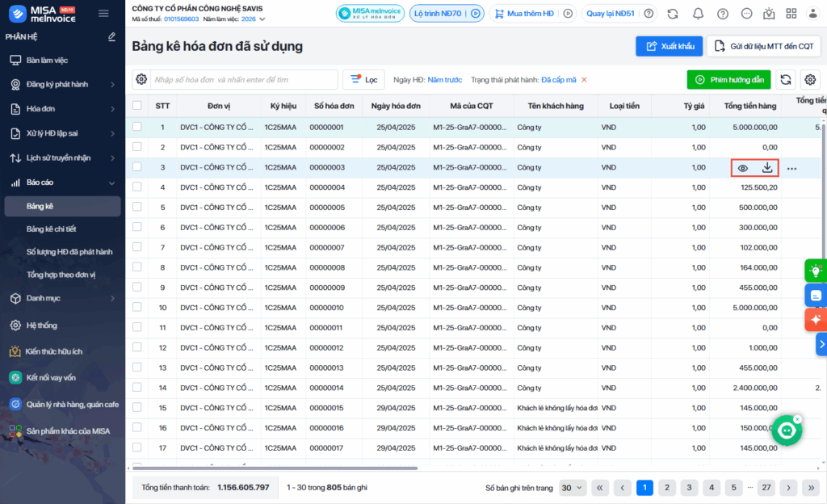The width and height of the screenshot is (827, 504).
Task: Click the eye icon to view invoice row 3
Action: tap(743, 168)
